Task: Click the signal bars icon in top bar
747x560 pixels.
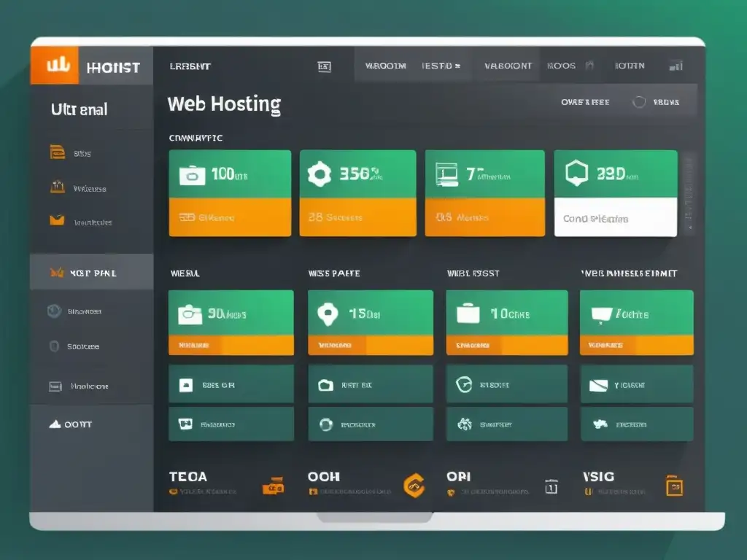Action: click(676, 66)
